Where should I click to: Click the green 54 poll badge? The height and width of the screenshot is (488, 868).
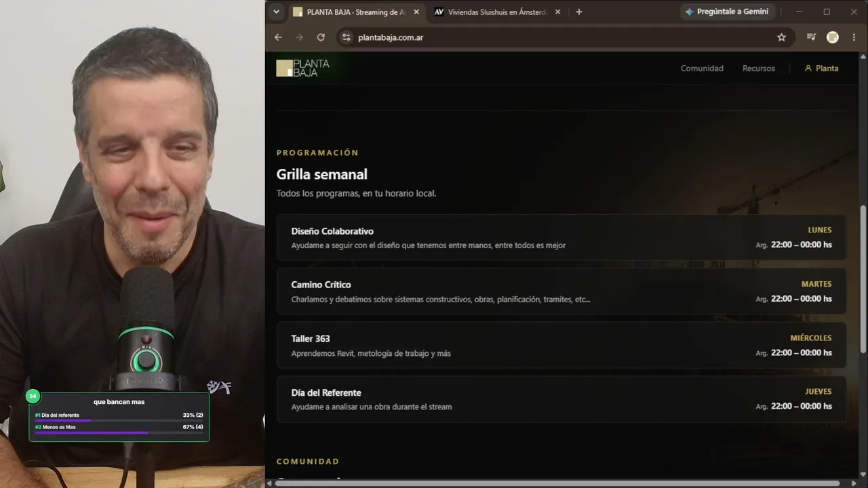point(33,396)
